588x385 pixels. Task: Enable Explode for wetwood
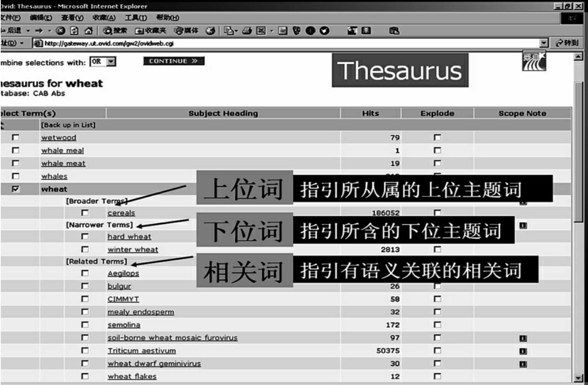coord(437,137)
